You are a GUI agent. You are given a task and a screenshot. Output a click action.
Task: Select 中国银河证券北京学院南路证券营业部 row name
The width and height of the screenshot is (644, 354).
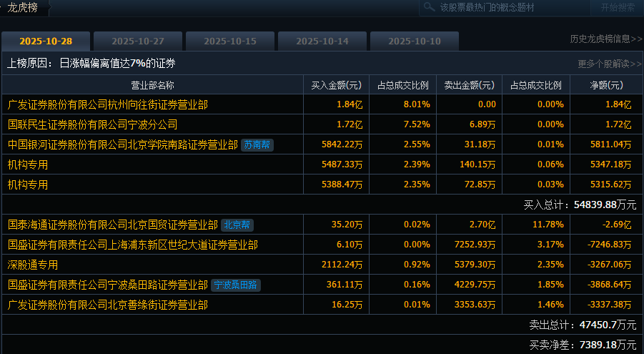tap(122, 145)
